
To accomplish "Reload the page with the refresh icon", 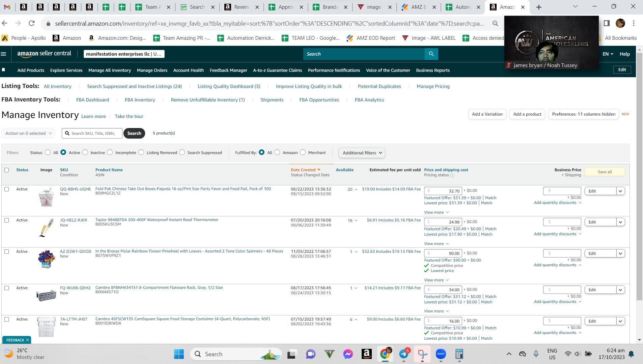I will 31,23.
